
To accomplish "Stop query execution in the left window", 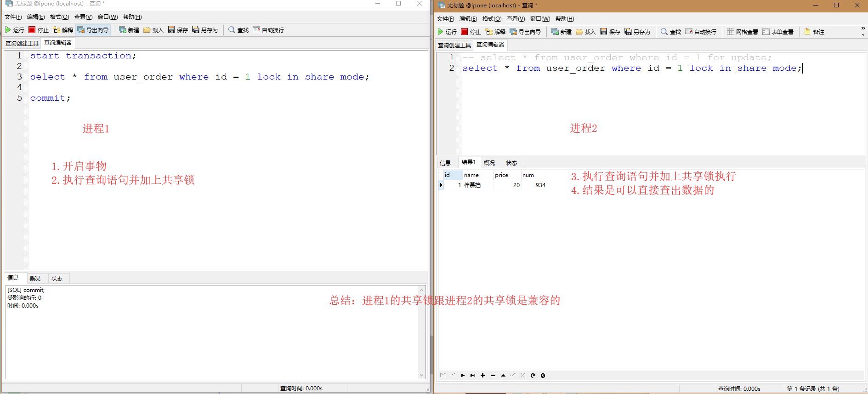I will pos(38,30).
